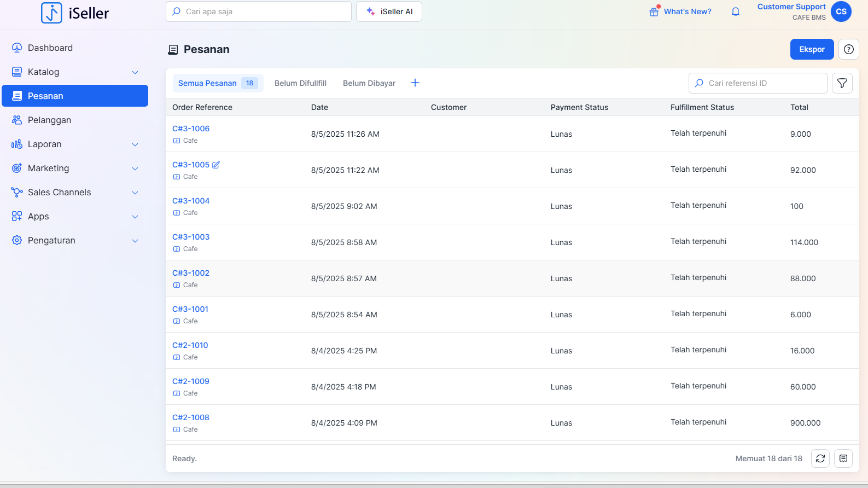Click the edit icon beside C#3-1005
This screenshot has width=868, height=488.
[216, 165]
